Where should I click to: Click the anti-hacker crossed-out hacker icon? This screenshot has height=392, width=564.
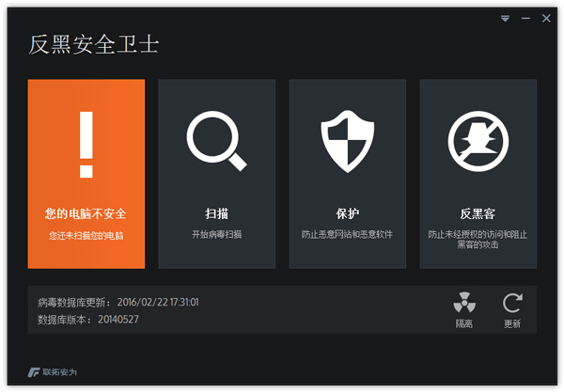click(478, 141)
